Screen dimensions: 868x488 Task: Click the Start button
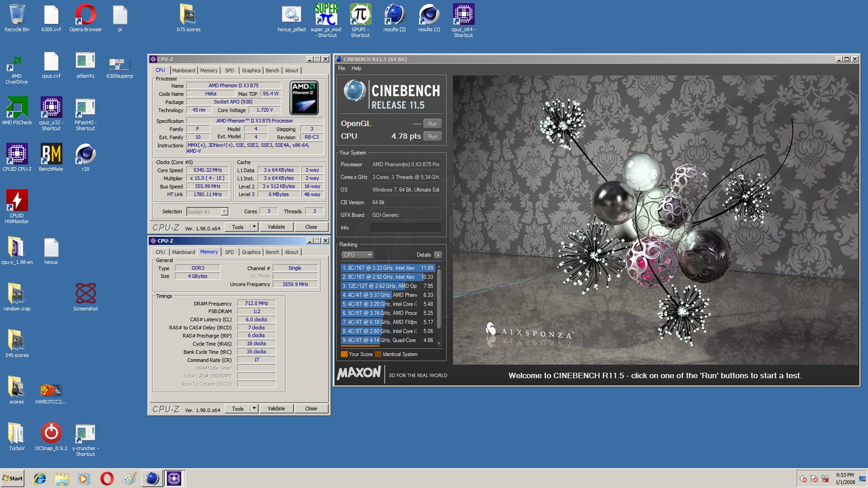pos(13,479)
